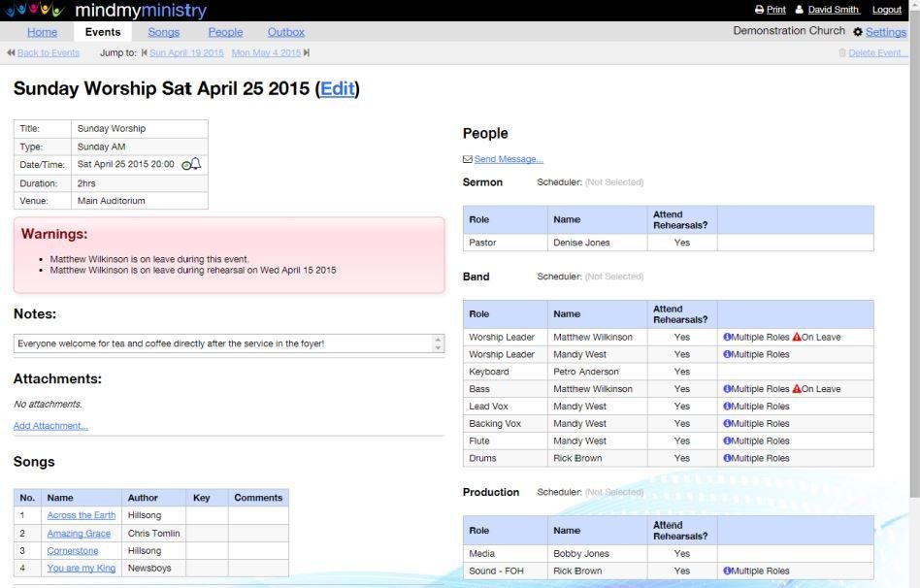Jump to Mon May 4 2015 event
The width and height of the screenshot is (920, 588).
point(266,52)
